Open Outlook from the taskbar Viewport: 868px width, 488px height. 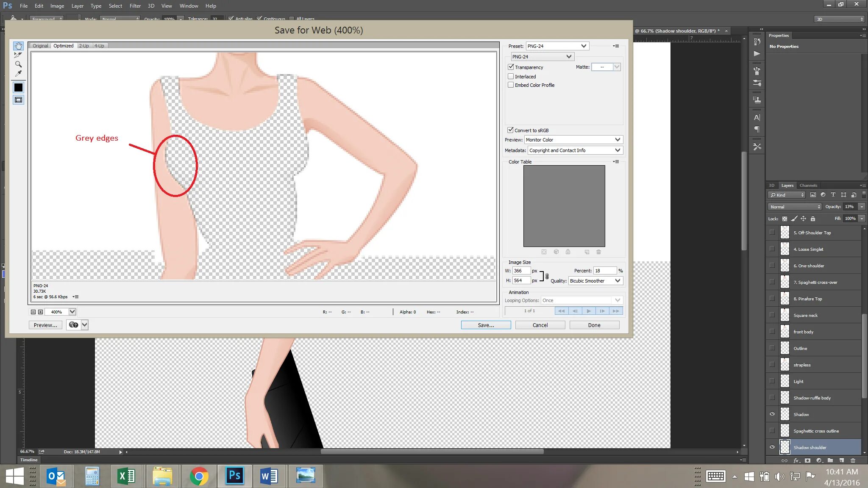tap(56, 476)
